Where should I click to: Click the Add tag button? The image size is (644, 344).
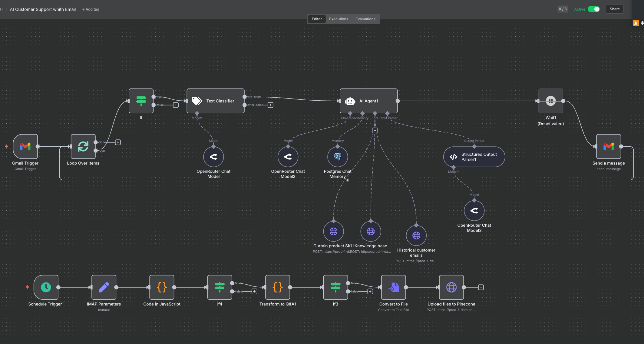(x=91, y=9)
